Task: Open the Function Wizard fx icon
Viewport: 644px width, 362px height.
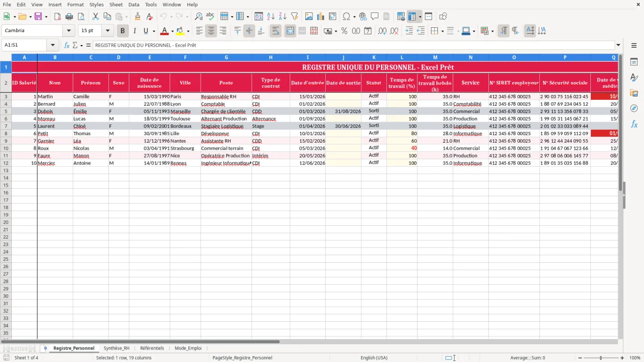Action: pyautogui.click(x=67, y=45)
